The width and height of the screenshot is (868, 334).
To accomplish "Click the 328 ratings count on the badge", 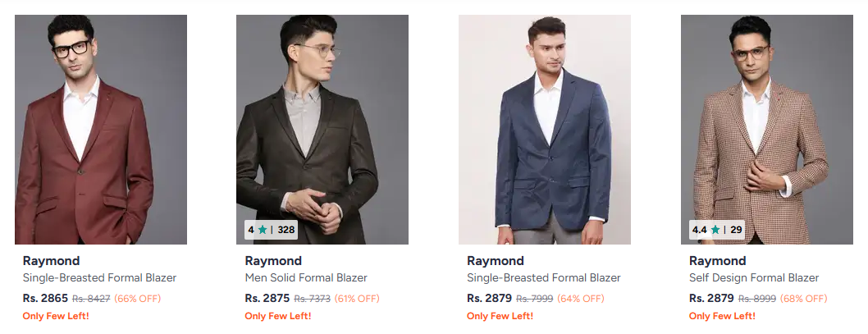I will click(286, 230).
